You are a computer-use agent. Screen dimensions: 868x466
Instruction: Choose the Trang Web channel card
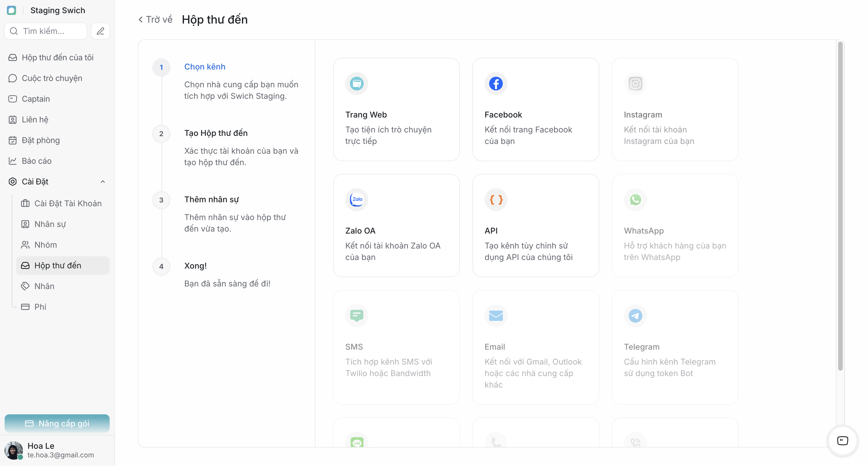click(x=396, y=109)
